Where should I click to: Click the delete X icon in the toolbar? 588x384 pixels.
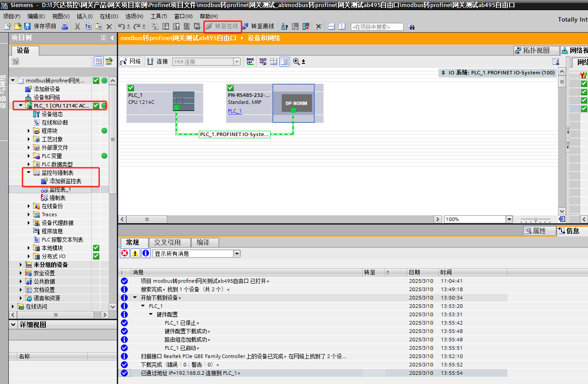pos(109,26)
